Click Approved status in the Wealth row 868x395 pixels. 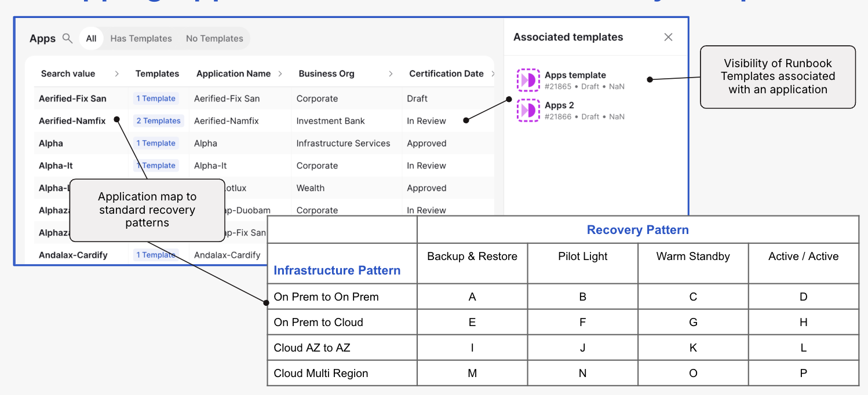pos(426,188)
